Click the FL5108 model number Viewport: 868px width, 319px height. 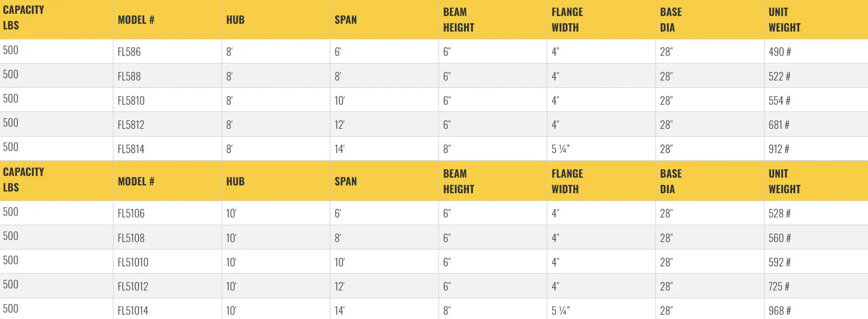pos(131,238)
